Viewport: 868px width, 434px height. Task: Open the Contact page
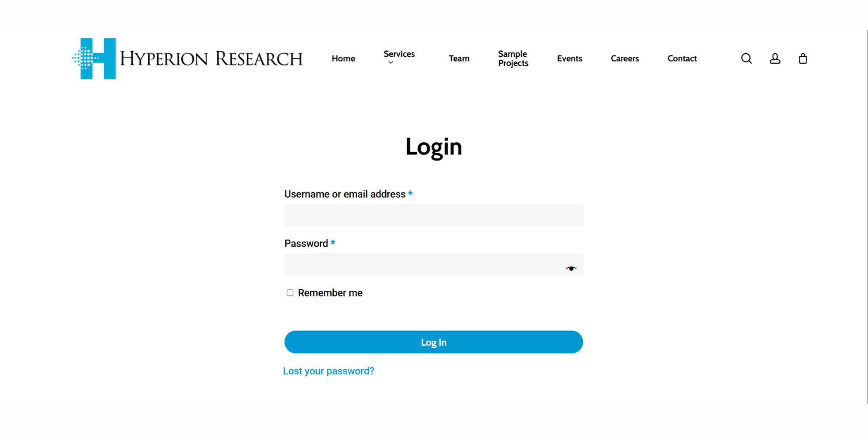coord(682,58)
